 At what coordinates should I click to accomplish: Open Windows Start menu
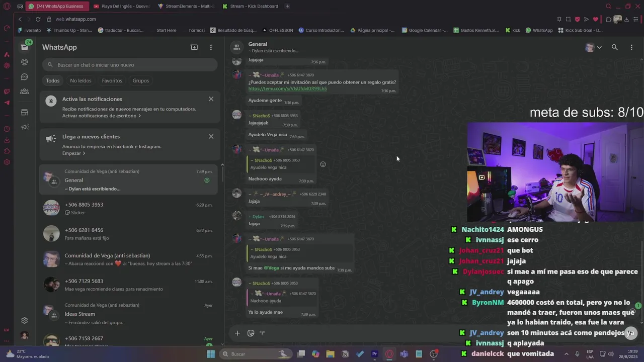(211, 354)
